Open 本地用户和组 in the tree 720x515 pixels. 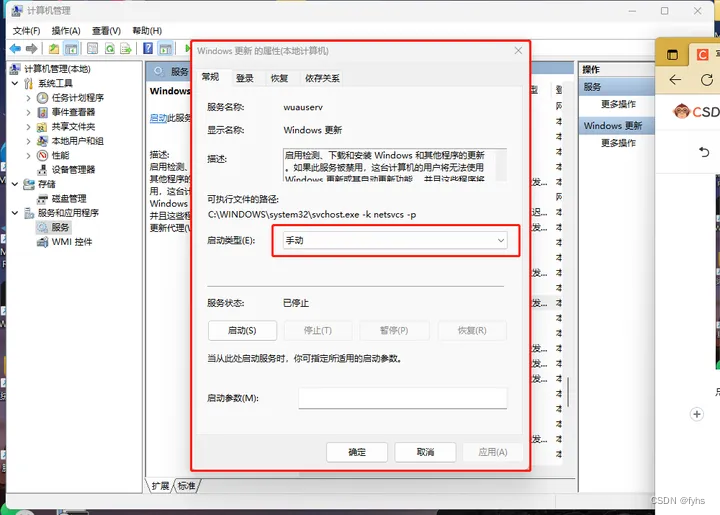click(77, 141)
